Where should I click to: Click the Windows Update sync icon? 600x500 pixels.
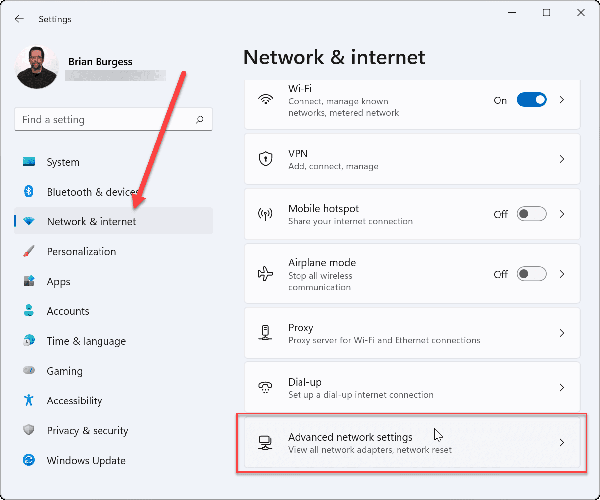(29, 460)
